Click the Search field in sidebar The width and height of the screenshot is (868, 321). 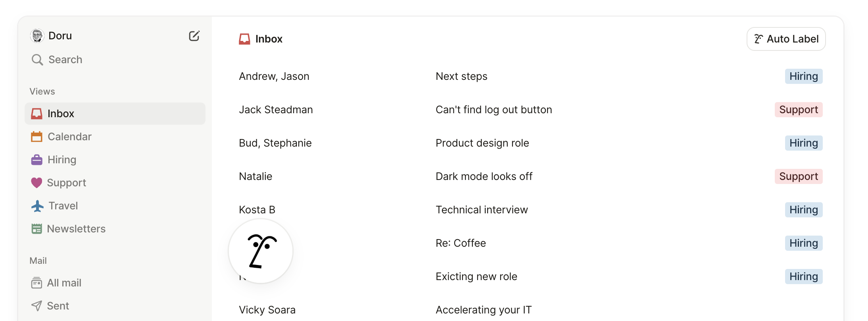pyautogui.click(x=65, y=60)
